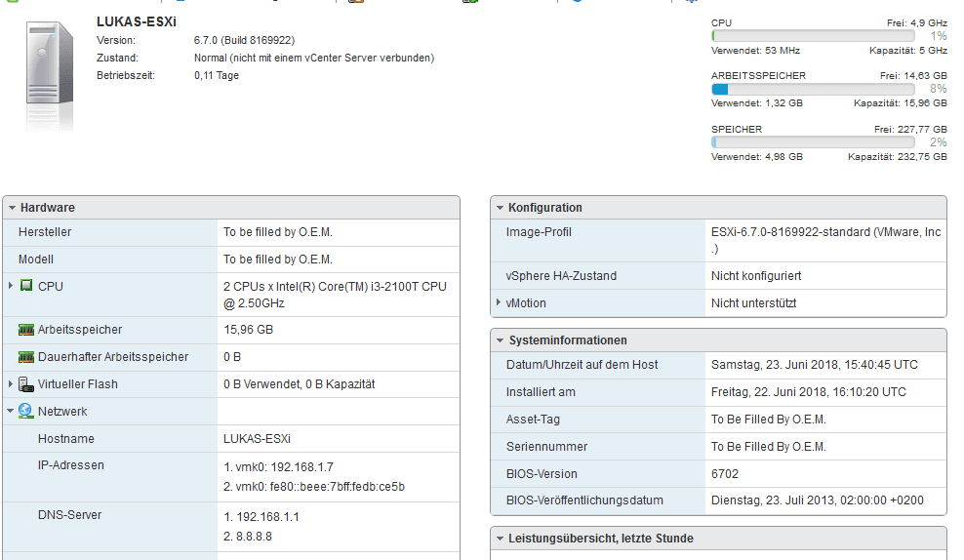Click Kapazität: 15,96 GB text

click(900, 103)
